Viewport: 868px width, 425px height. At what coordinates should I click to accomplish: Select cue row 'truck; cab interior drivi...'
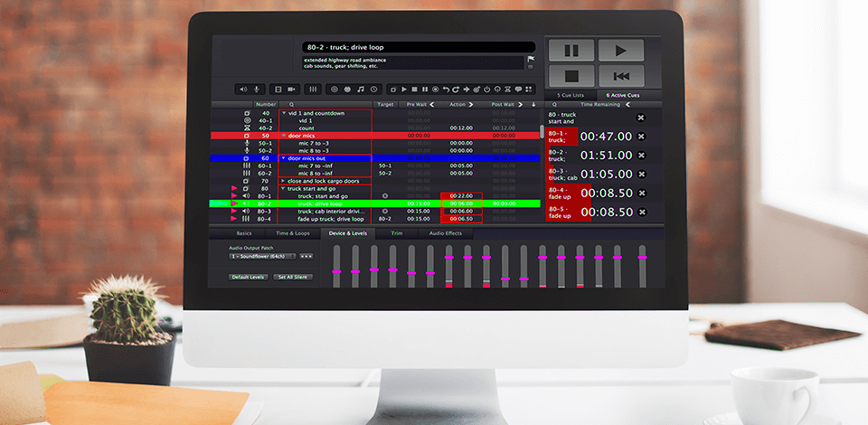point(375,212)
